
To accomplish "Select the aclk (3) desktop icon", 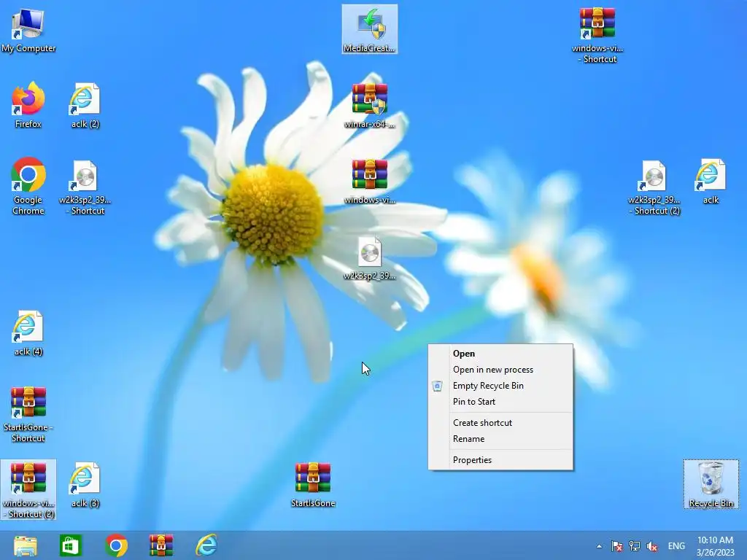I will point(85,484).
